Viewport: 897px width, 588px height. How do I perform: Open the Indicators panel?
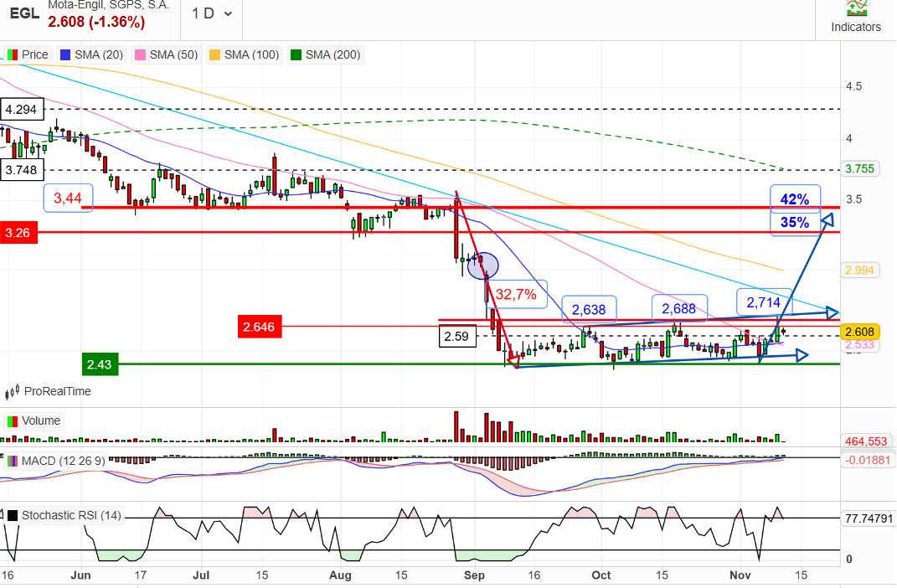click(856, 18)
